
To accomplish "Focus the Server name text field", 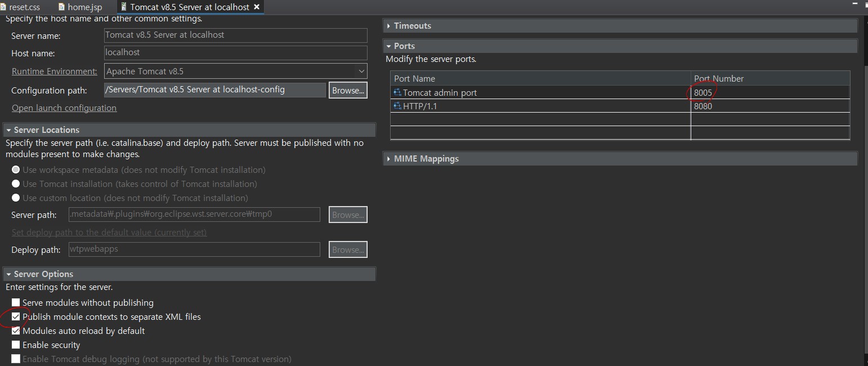I will [236, 35].
